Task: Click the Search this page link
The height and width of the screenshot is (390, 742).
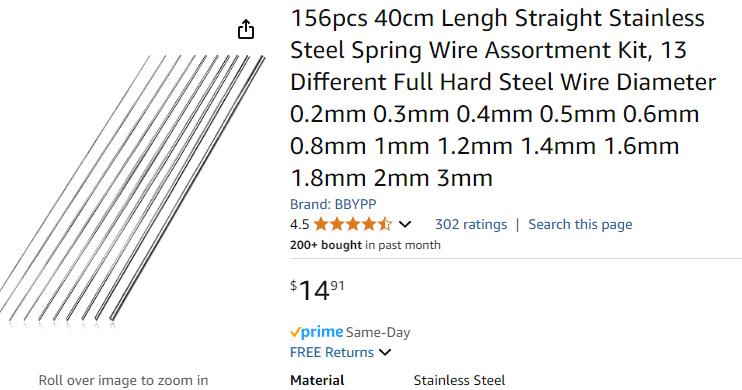Action: point(580,224)
